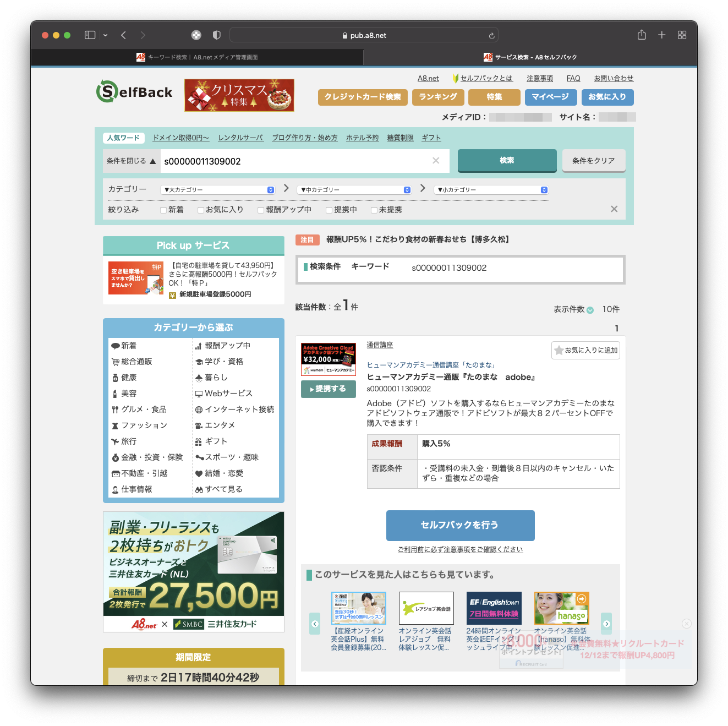
Task: Go forward with the Safari forward arrow
Action: click(x=143, y=35)
